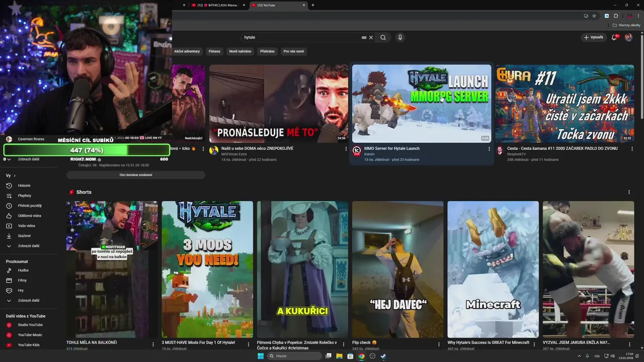This screenshot has height=362, width=644.
Task: Open volume control in system tray
Action: coord(612,356)
